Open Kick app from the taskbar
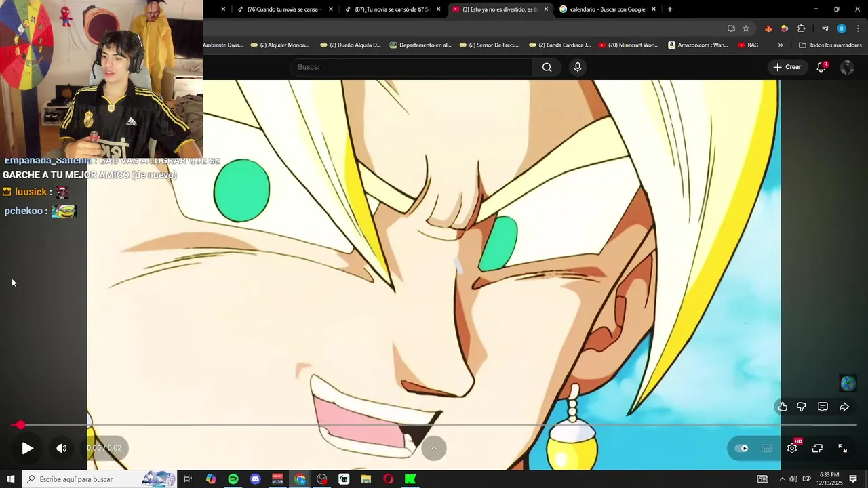The height and width of the screenshot is (488, 868). click(410, 479)
